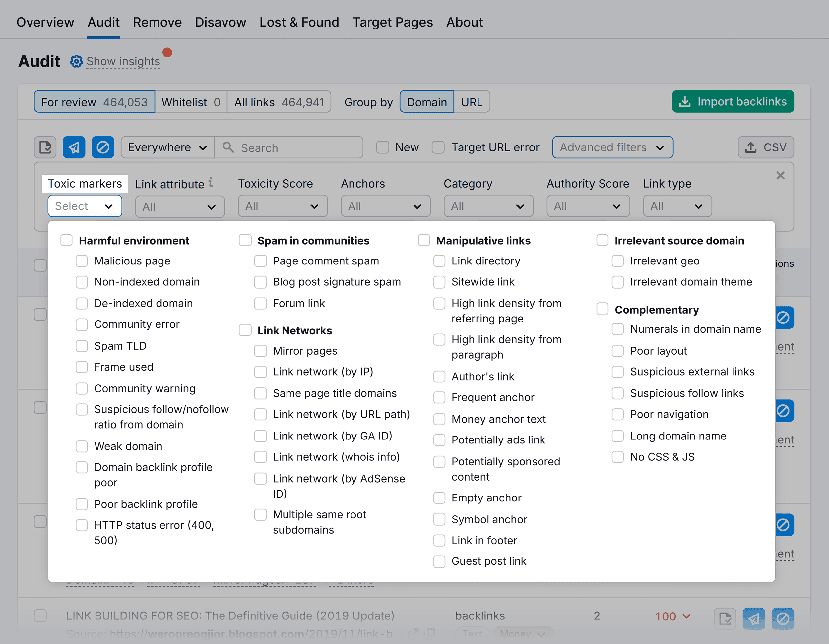Click the blue Disavow circle-slash icon in toolbar

[103, 147]
